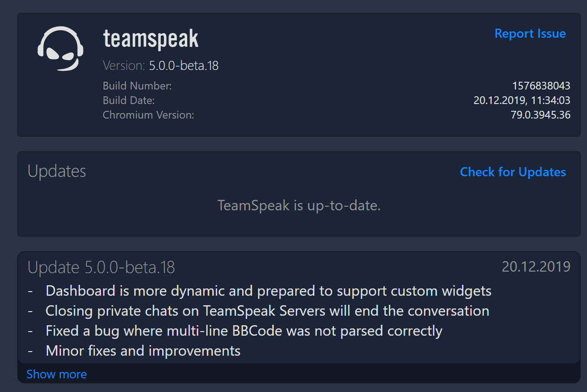Click the Closing private chats changelog entry
This screenshot has height=392, width=587.
[x=267, y=311]
